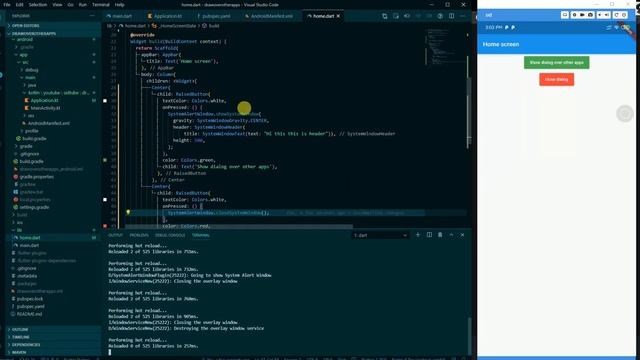The image size is (640, 360).
Task: Tap the floating round button in emulator
Action: click(x=624, y=113)
